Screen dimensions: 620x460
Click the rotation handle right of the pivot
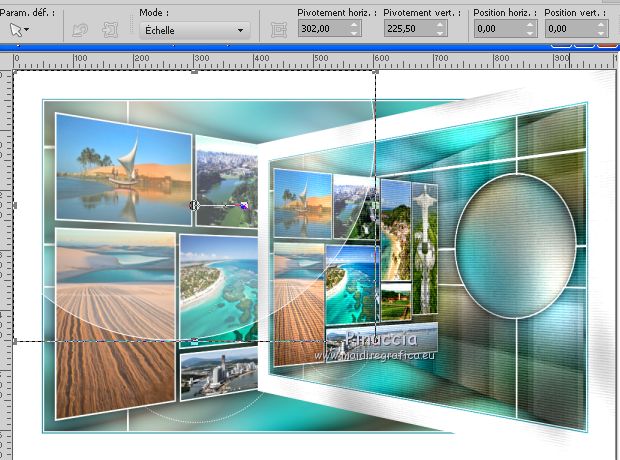tap(244, 205)
